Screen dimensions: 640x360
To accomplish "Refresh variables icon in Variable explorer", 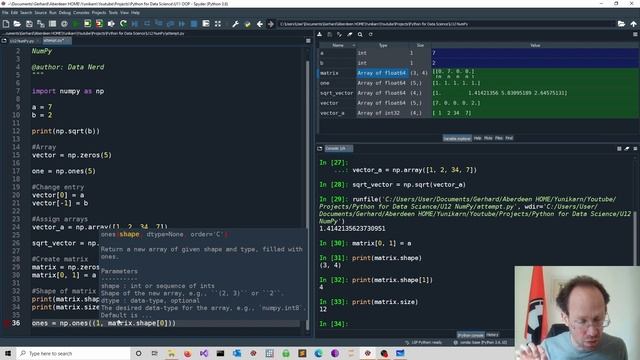I will tap(371, 35).
